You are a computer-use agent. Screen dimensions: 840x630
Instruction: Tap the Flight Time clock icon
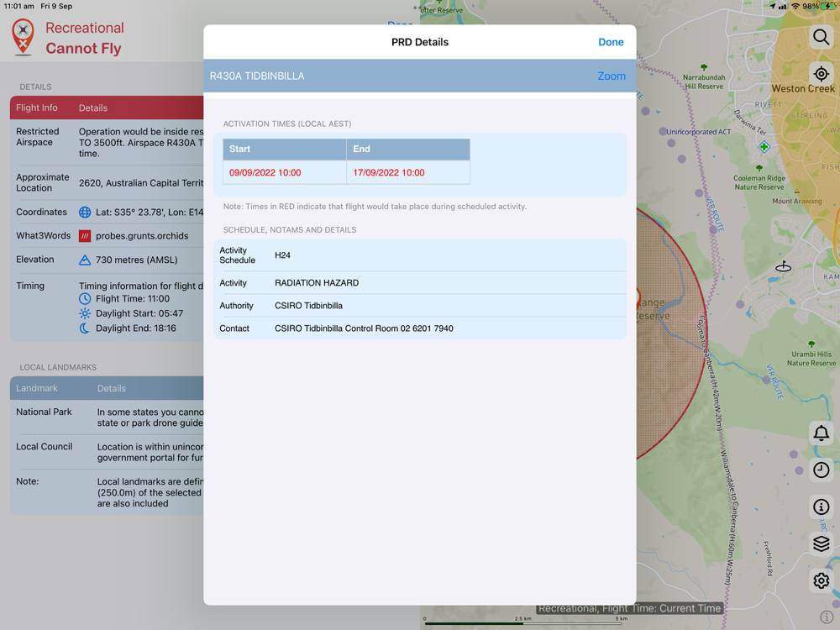[x=85, y=299]
